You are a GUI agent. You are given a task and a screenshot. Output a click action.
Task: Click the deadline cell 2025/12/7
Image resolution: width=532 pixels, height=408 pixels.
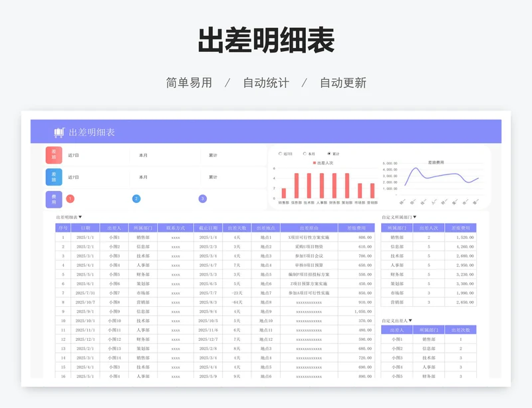[x=208, y=339]
